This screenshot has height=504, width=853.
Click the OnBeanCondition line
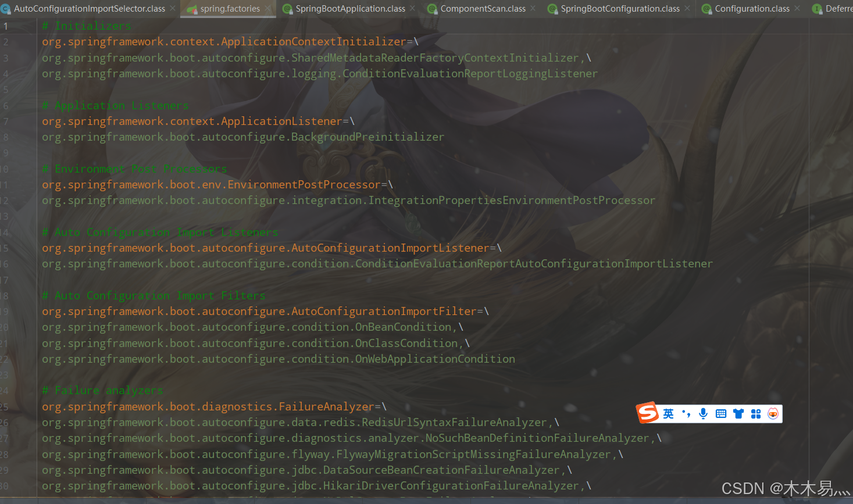[253, 327]
